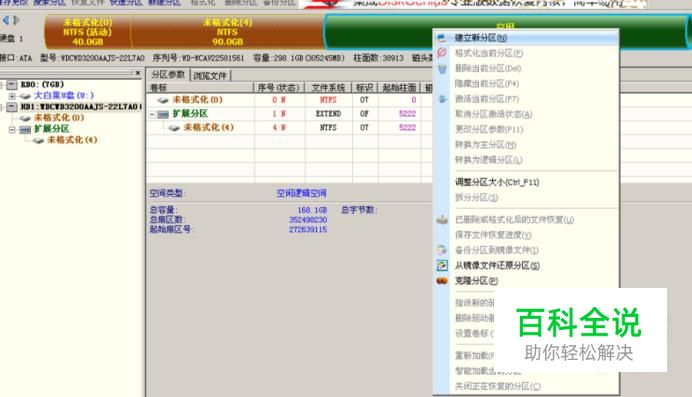692x397 pixels.
Task: Click partition icon beside tree item 未格式化(4)
Action: pyautogui.click(x=39, y=140)
